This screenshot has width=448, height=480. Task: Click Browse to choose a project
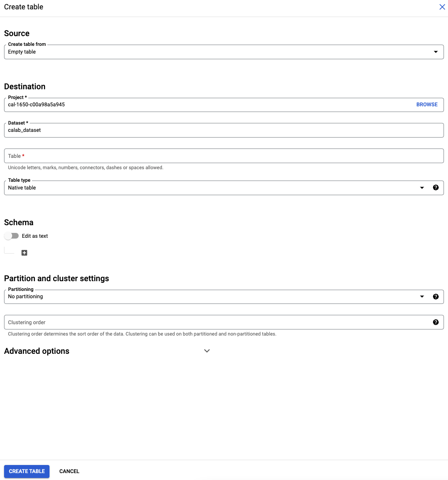[x=427, y=105]
